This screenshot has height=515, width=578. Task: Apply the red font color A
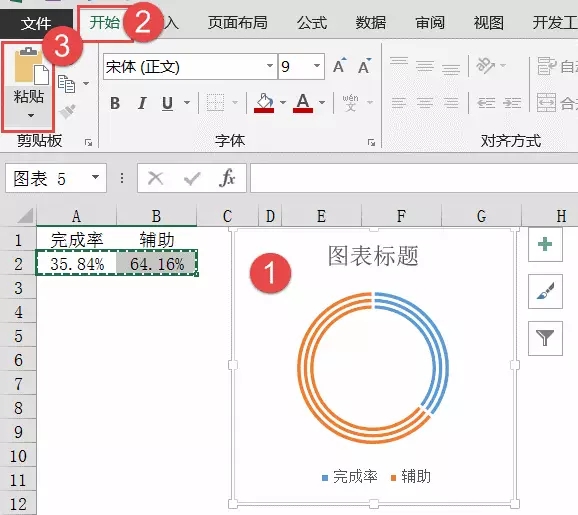tap(303, 103)
